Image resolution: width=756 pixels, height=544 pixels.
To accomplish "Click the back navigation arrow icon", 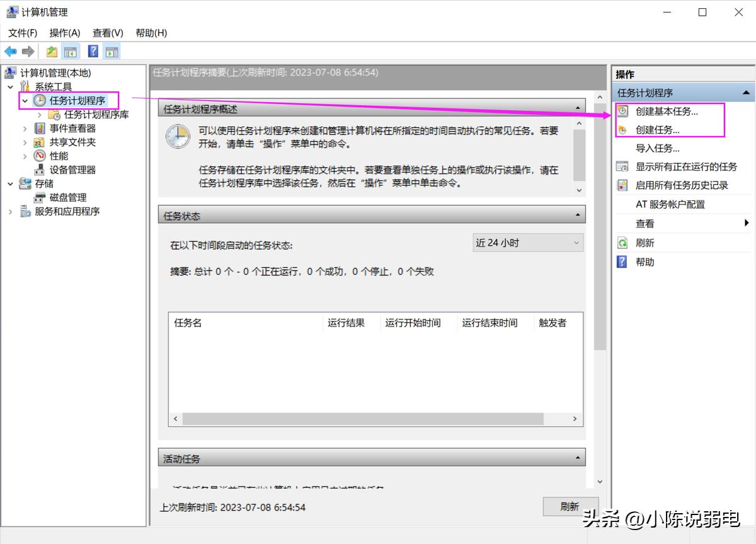I will [x=10, y=51].
